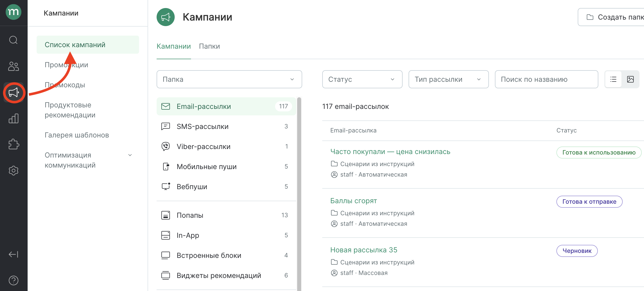Select the In-App category row
Viewport: 644px width, 291px height.
pyautogui.click(x=226, y=235)
